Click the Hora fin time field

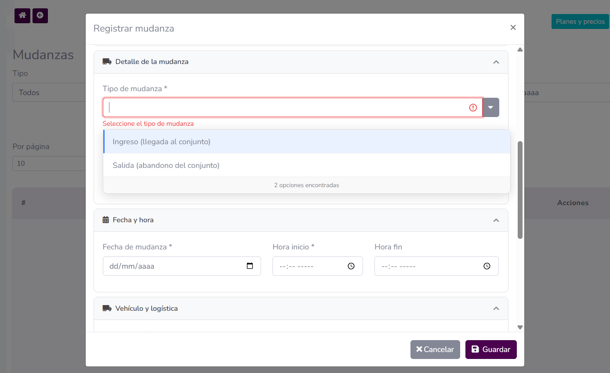click(436, 266)
